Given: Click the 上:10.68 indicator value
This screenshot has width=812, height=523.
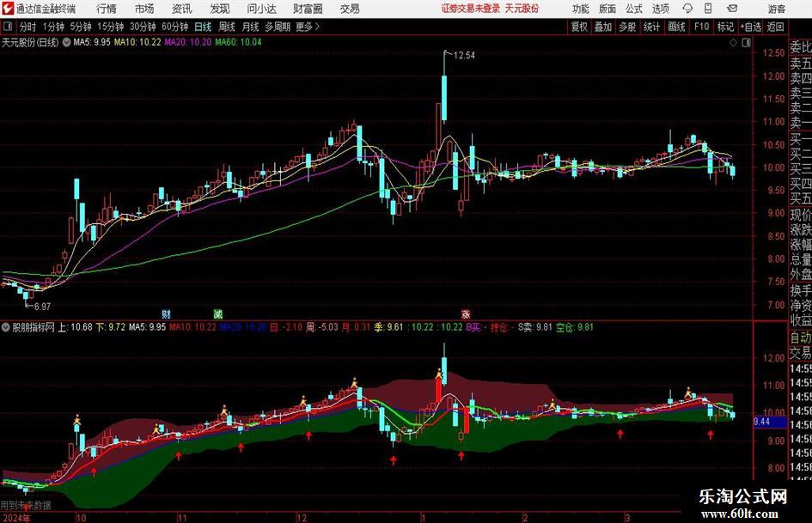Looking at the screenshot, I should pos(75,327).
